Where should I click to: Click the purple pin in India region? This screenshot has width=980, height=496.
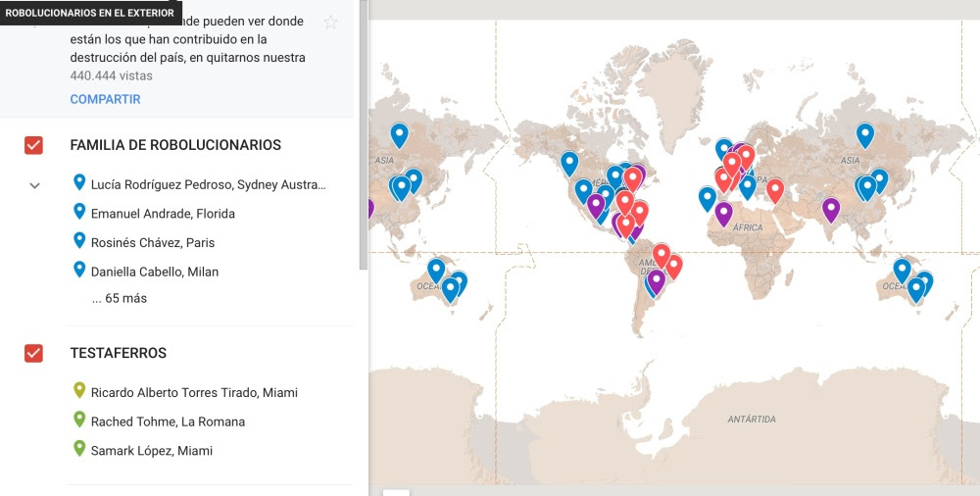pyautogui.click(x=831, y=210)
